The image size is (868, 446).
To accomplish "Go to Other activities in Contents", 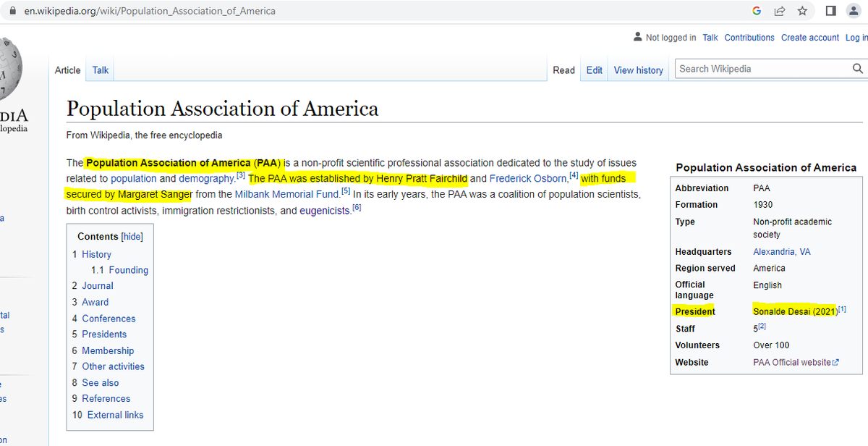I will pyautogui.click(x=113, y=366).
